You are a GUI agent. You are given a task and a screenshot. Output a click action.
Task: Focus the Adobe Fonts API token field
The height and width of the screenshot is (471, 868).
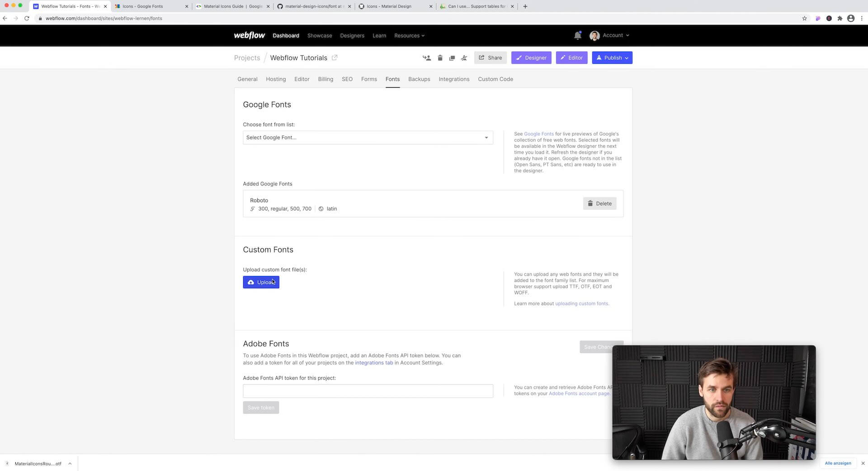tap(368, 391)
